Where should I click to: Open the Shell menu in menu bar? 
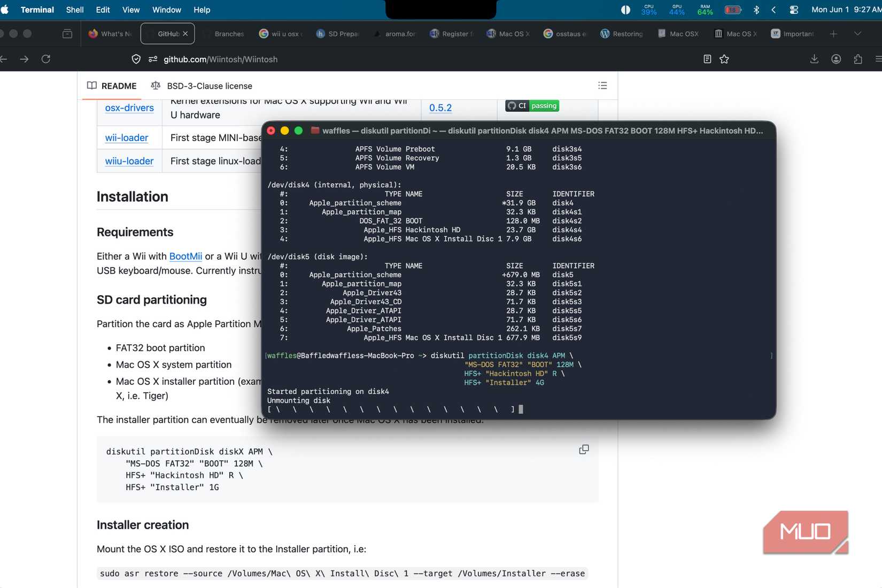coord(75,10)
